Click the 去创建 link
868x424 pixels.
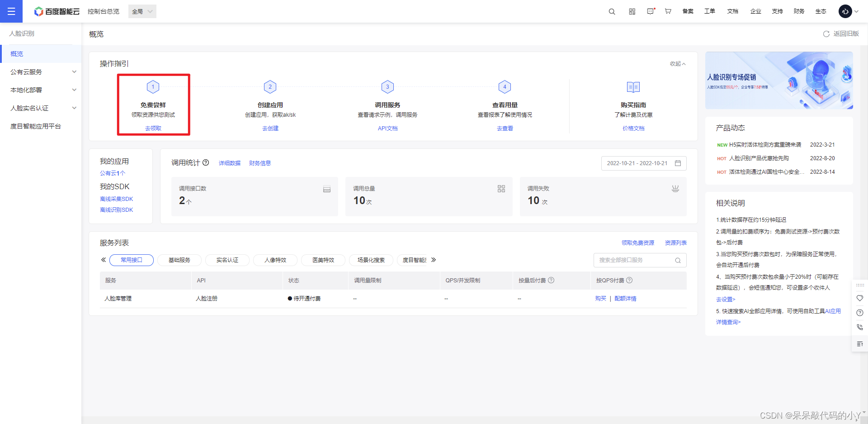coord(270,129)
